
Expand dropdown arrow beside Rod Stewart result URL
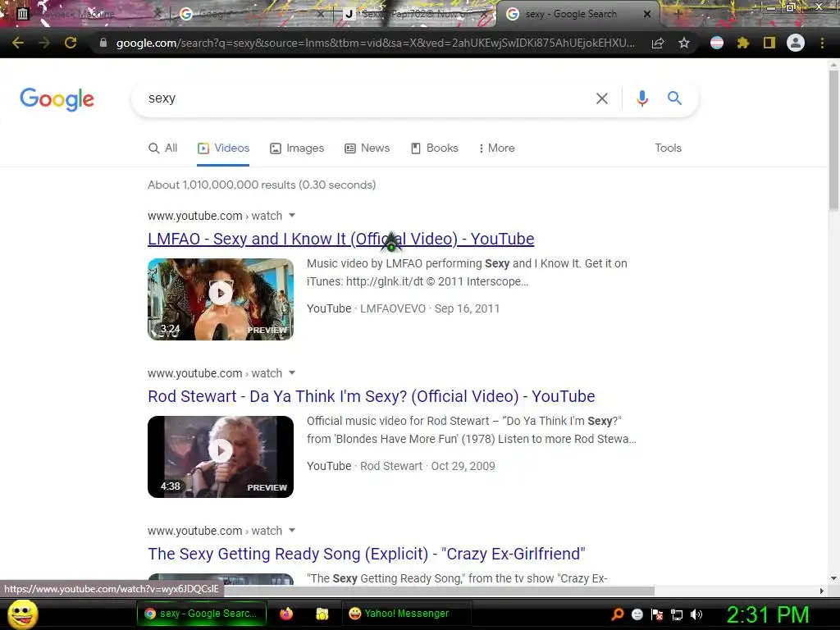point(292,373)
